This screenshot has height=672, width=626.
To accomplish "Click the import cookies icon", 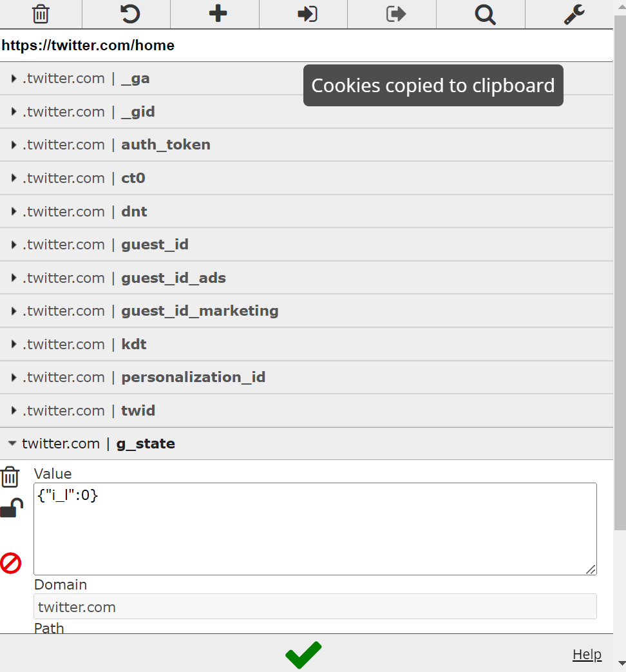I will [307, 14].
